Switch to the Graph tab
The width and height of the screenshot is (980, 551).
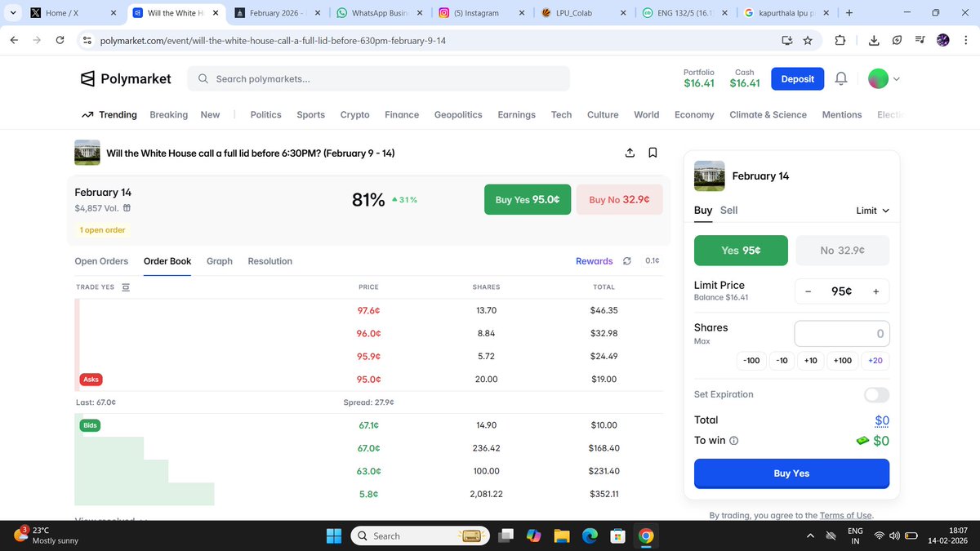219,261
